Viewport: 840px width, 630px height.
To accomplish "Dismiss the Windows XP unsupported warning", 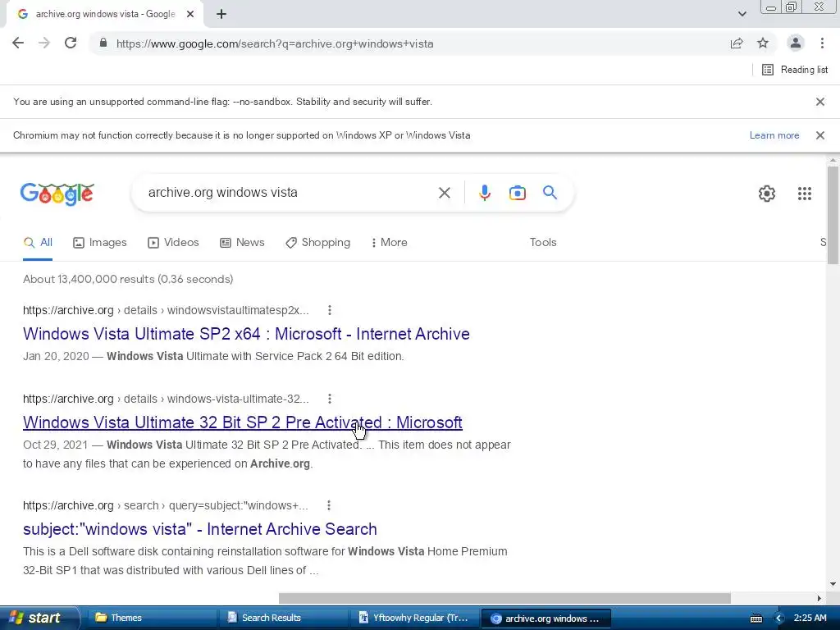I will (x=819, y=135).
